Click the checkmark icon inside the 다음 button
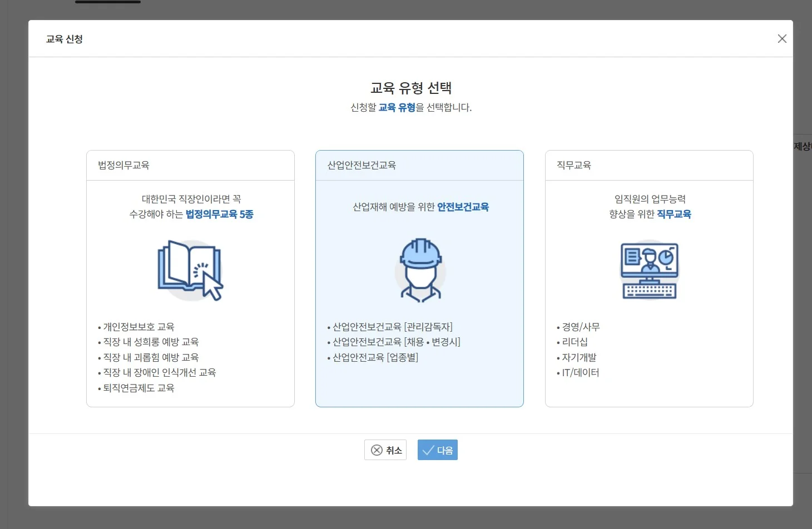The height and width of the screenshot is (529, 812). (x=428, y=450)
